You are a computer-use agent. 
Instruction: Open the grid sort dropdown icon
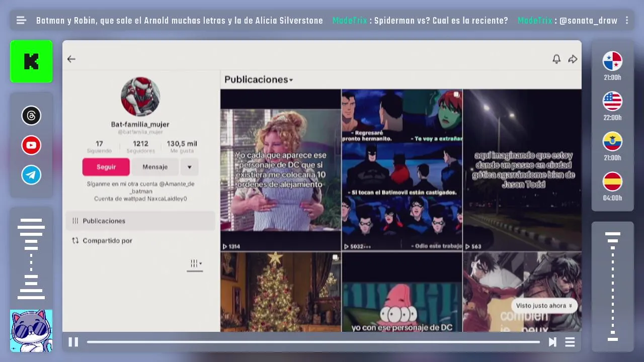(x=196, y=263)
